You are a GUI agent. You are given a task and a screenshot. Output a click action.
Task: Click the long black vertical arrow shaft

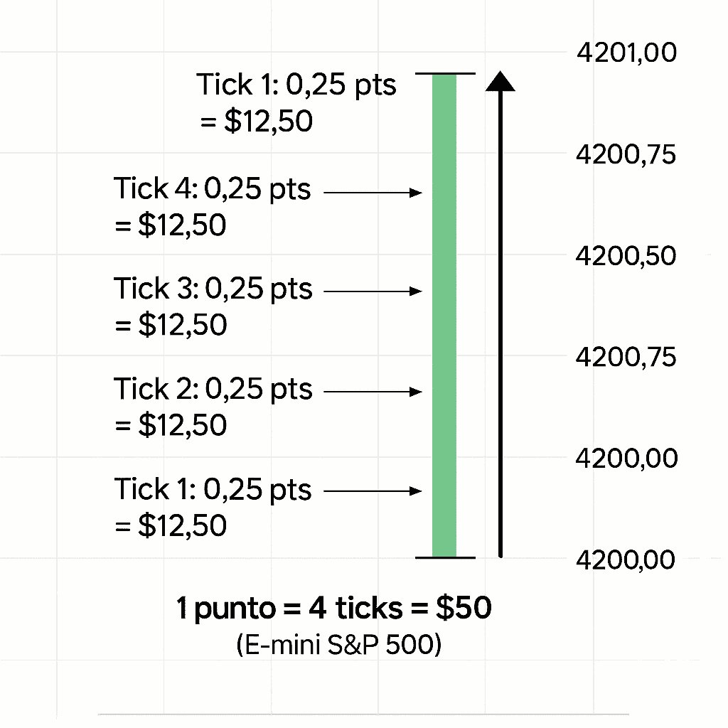pos(501,320)
